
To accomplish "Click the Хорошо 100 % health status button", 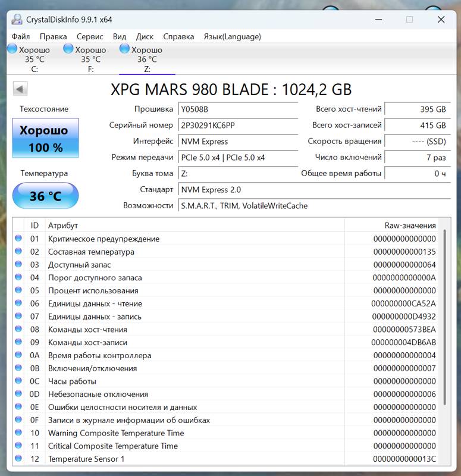I will pyautogui.click(x=46, y=138).
